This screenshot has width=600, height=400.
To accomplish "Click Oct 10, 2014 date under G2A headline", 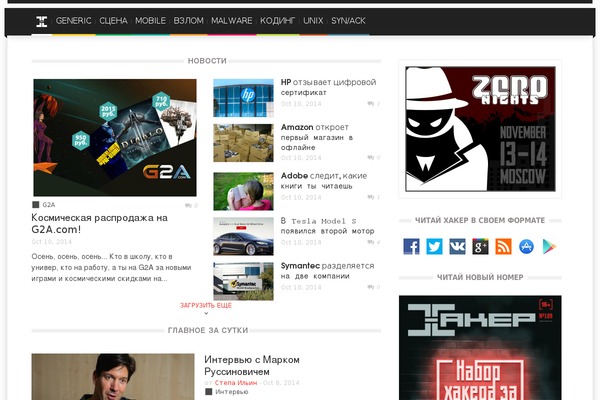I will tap(52, 242).
